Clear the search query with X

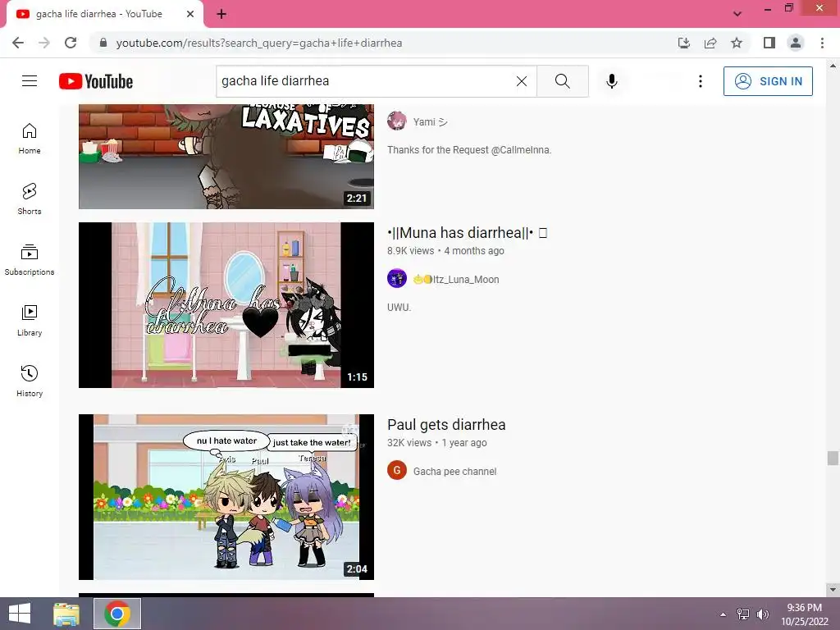521,81
